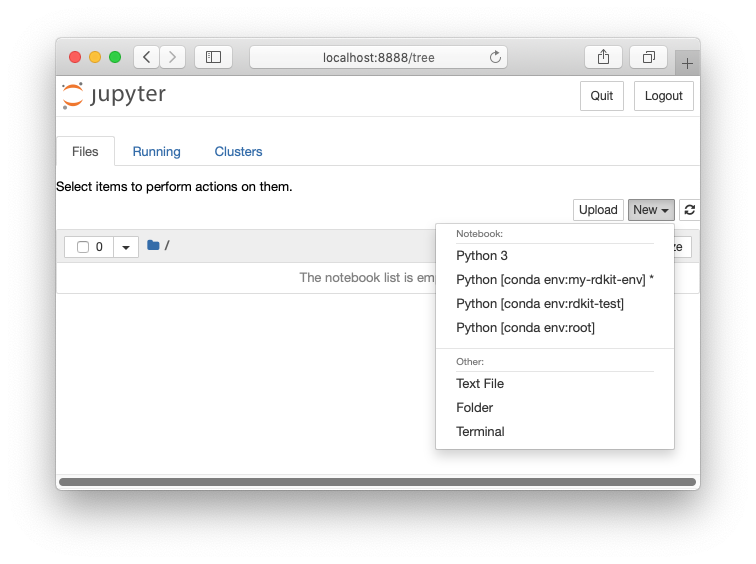Show all Safari tabs overview

(x=649, y=57)
